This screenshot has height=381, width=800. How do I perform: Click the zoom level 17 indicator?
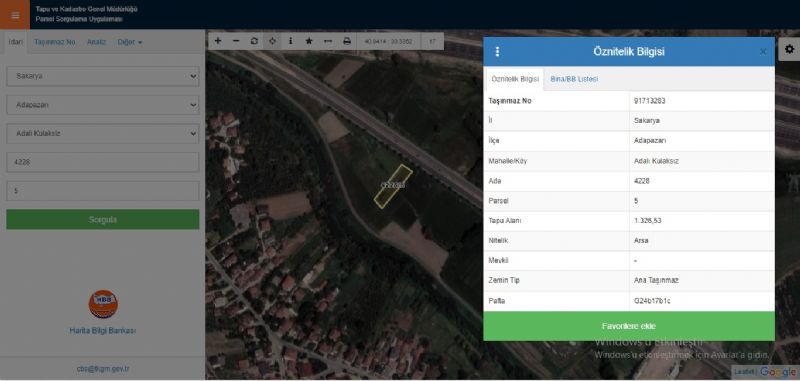coord(433,41)
